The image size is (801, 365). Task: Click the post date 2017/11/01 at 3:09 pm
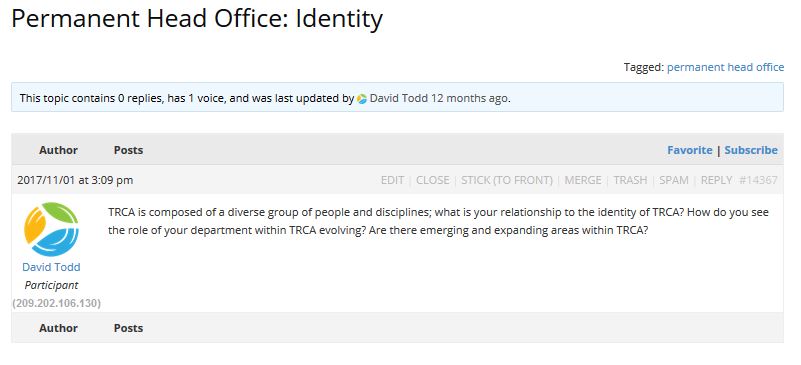click(75, 180)
